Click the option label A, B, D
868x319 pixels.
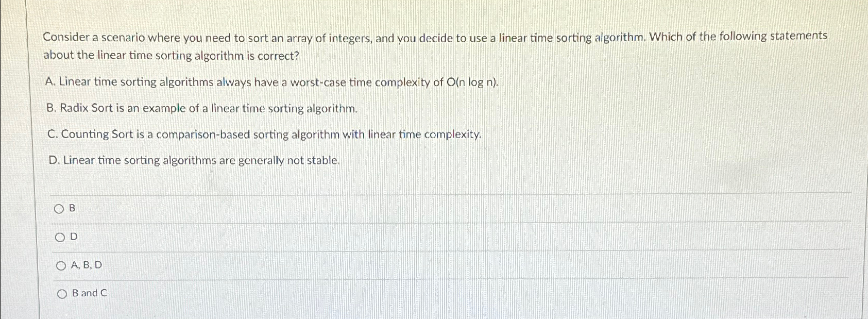[85, 266]
